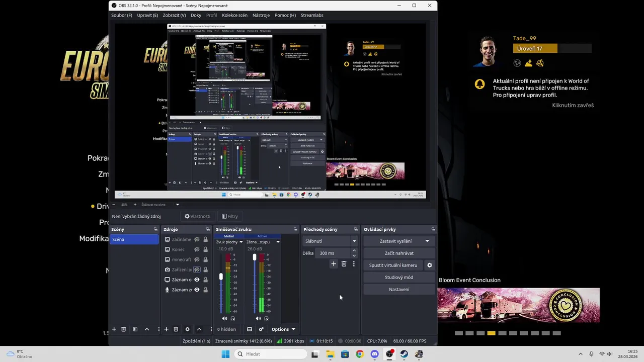Show the Konec source
This screenshot has height=362, width=644.
tap(197, 249)
